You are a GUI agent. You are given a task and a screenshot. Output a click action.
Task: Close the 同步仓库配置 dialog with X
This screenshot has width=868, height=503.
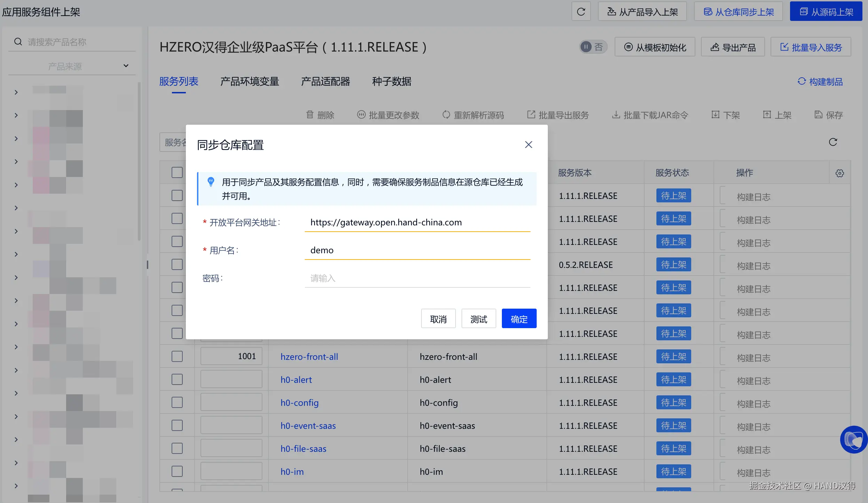[528, 145]
